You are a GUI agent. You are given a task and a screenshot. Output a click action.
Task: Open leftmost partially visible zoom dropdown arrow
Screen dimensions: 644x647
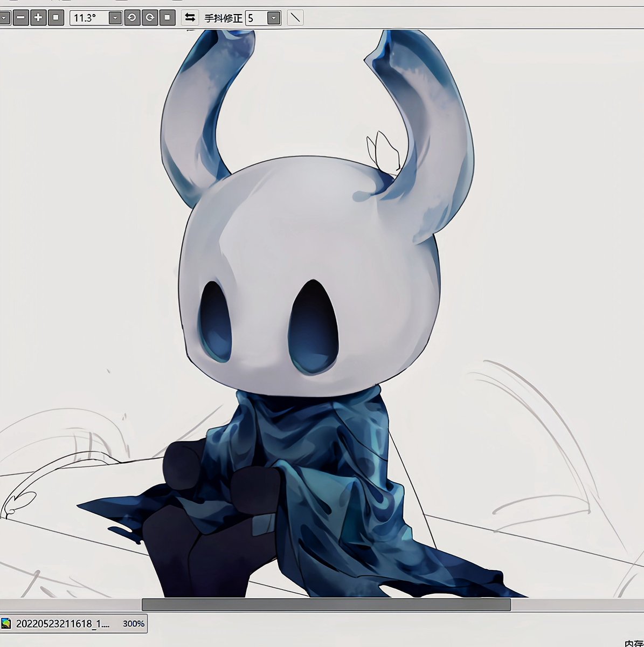pyautogui.click(x=4, y=18)
